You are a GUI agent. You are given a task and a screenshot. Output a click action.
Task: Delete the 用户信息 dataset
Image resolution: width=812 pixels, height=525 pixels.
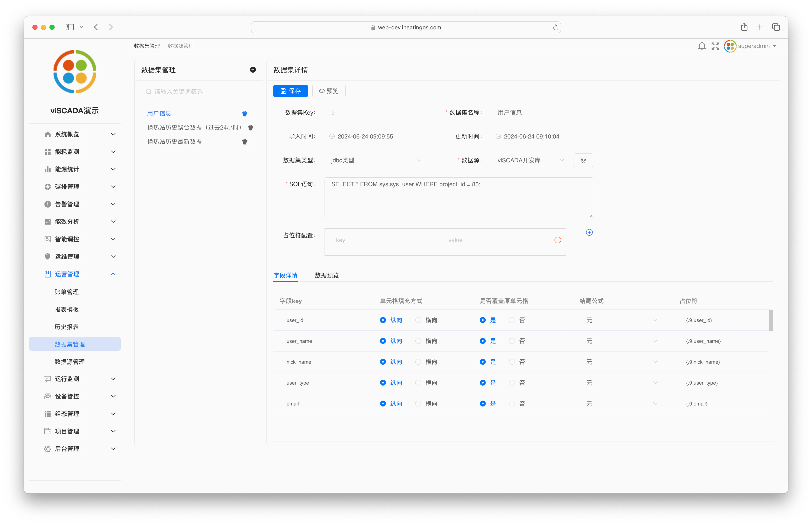pyautogui.click(x=245, y=114)
